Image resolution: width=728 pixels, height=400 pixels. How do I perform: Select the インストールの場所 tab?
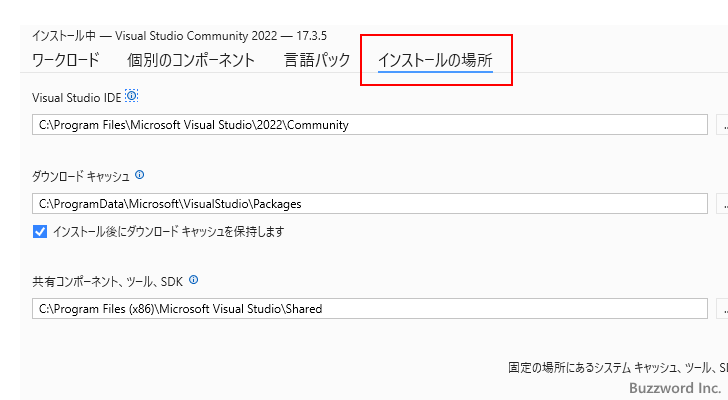click(435, 60)
